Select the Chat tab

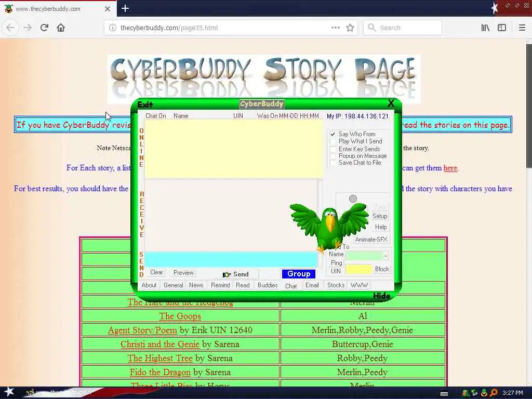click(291, 286)
